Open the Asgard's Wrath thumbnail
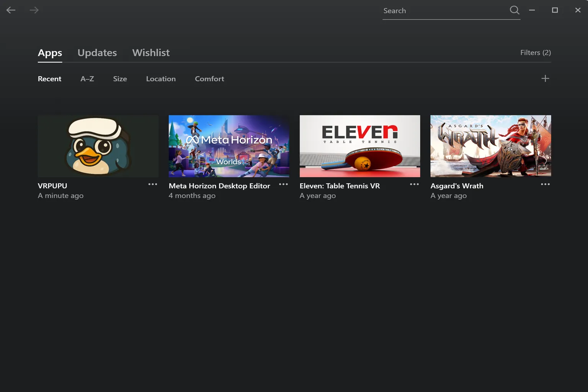588x392 pixels. [491, 146]
